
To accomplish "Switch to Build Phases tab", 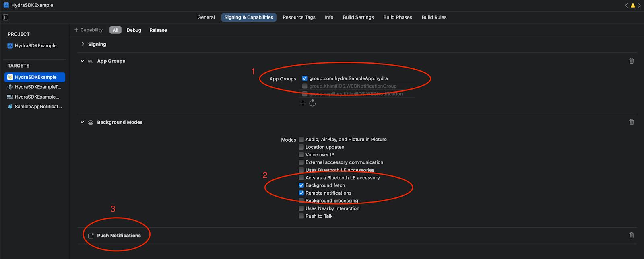I will (x=398, y=17).
